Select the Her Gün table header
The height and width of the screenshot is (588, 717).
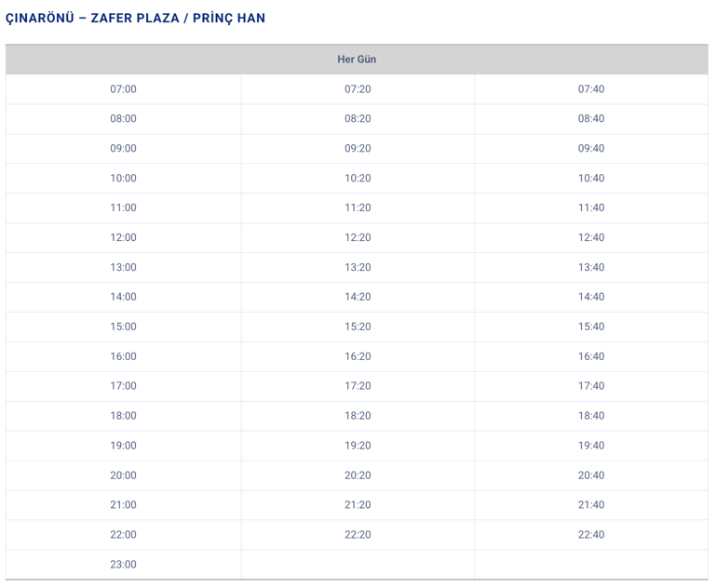click(357, 60)
